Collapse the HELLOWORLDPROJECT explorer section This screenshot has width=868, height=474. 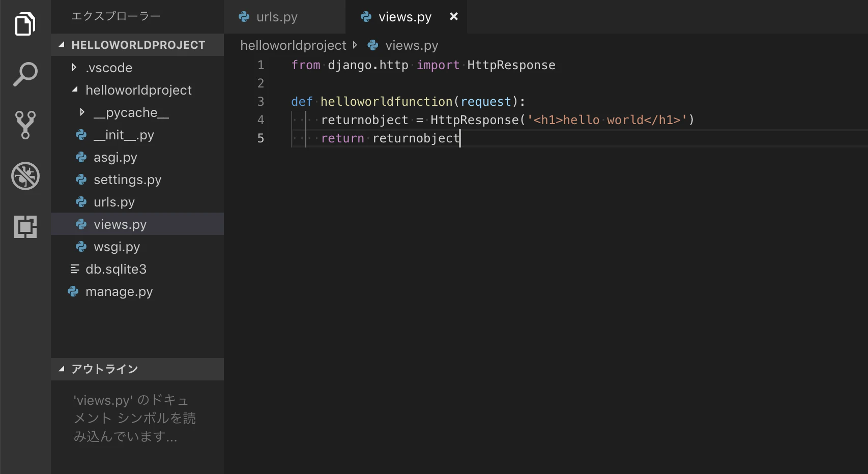click(62, 45)
